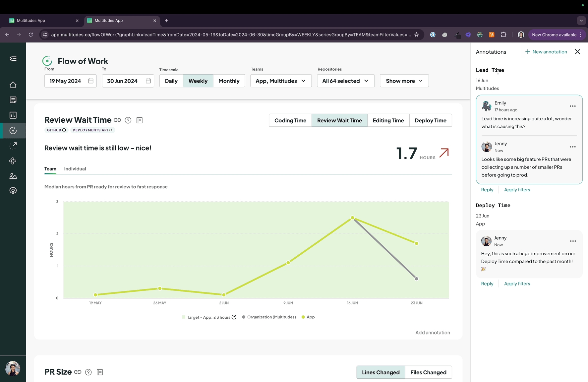This screenshot has width=588, height=382.
Task: Switch timescale to Monthly
Action: [229, 81]
